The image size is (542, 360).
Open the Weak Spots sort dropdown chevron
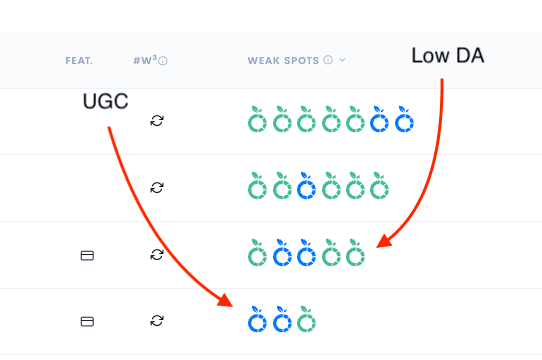(x=342, y=60)
